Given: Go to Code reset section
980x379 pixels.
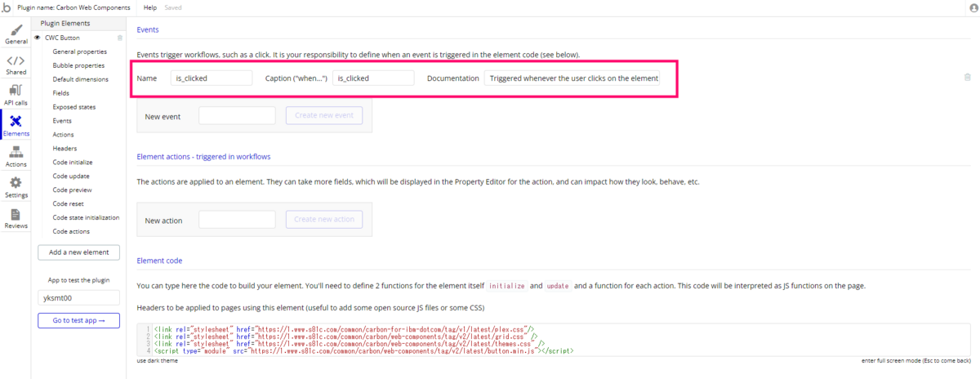Looking at the screenshot, I should tap(69, 204).
